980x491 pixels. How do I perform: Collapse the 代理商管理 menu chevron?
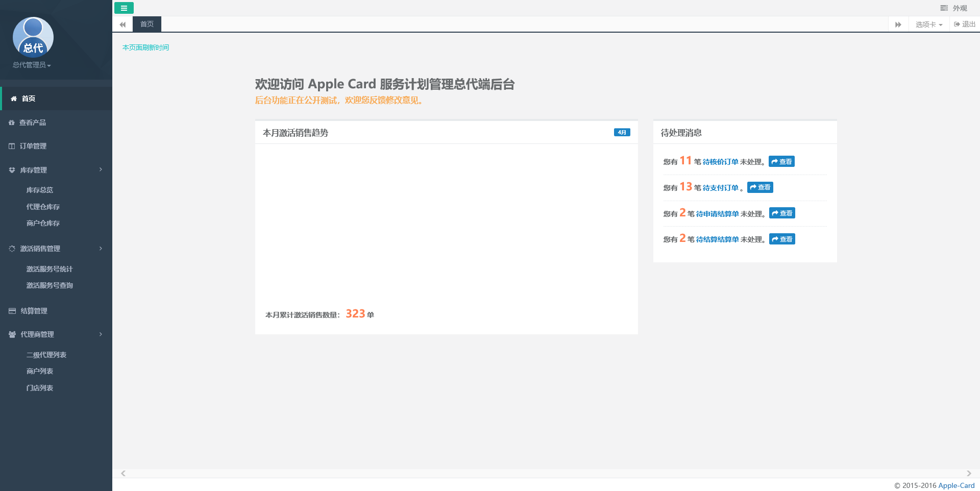pos(101,334)
